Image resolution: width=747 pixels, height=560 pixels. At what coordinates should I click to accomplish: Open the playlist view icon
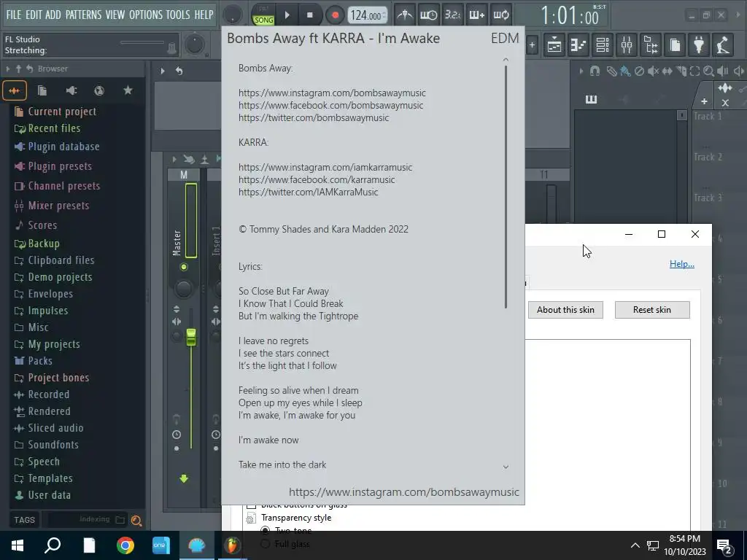pyautogui.click(x=554, y=45)
